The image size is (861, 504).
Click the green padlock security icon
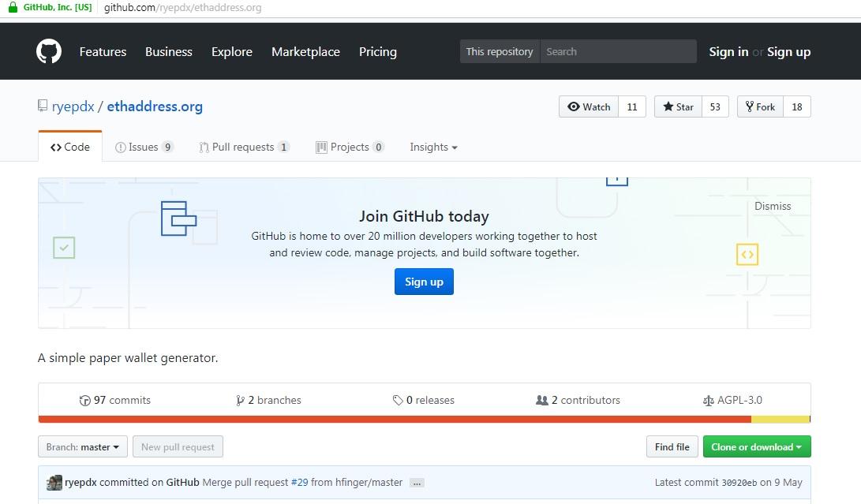12,7
